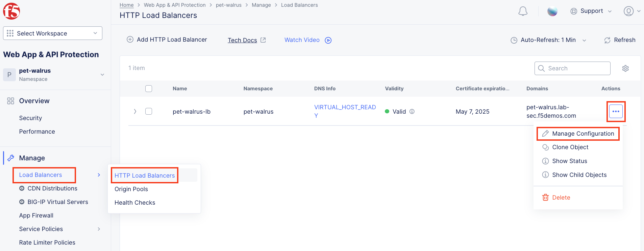
Task: Click the colorful avatar orb icon
Action: tap(552, 11)
